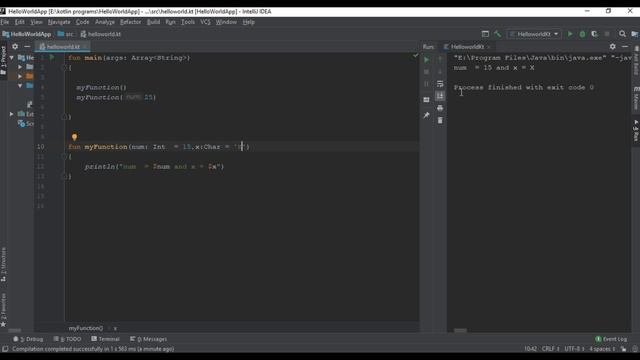Click helloworld.kt breadcrumb in navigation bar
This screenshot has height=360, width=640.
[x=101, y=34]
